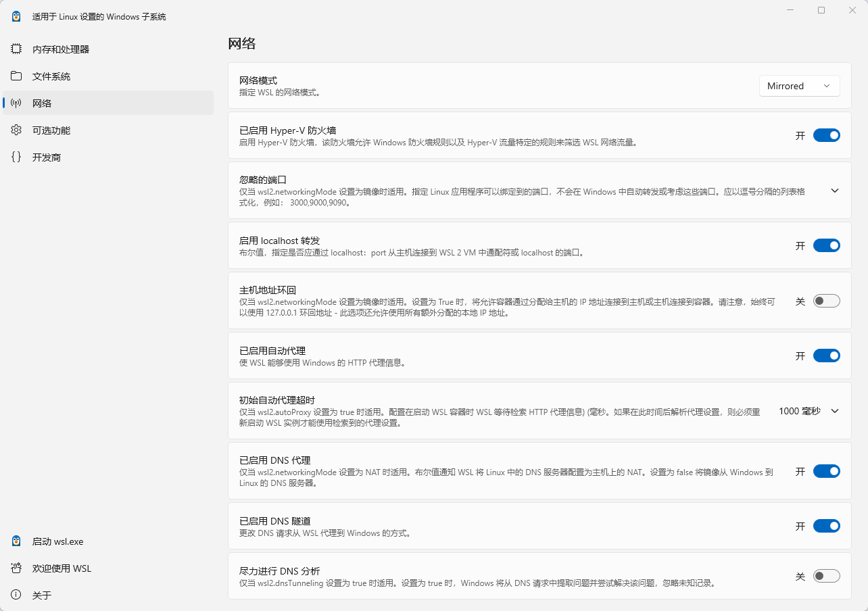Turn off localhost 转发

tap(826, 245)
